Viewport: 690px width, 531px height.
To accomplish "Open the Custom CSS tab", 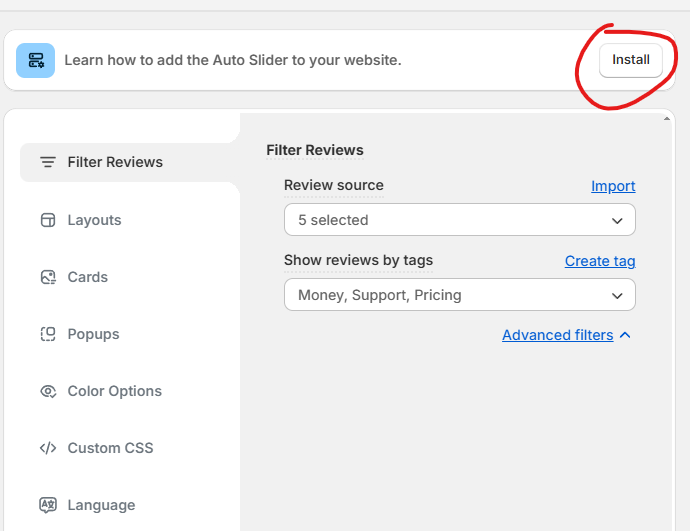I will 110,448.
